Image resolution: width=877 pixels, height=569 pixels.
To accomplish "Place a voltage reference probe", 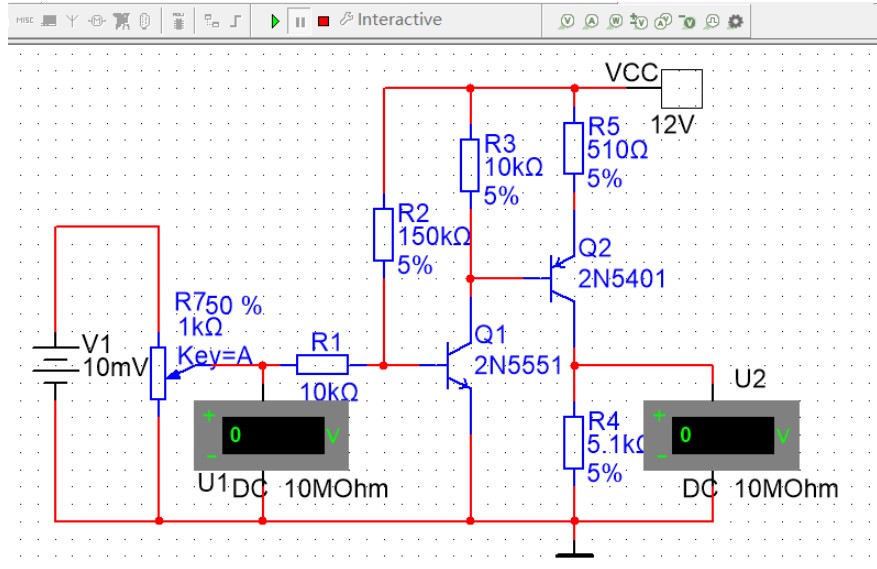I will point(688,20).
